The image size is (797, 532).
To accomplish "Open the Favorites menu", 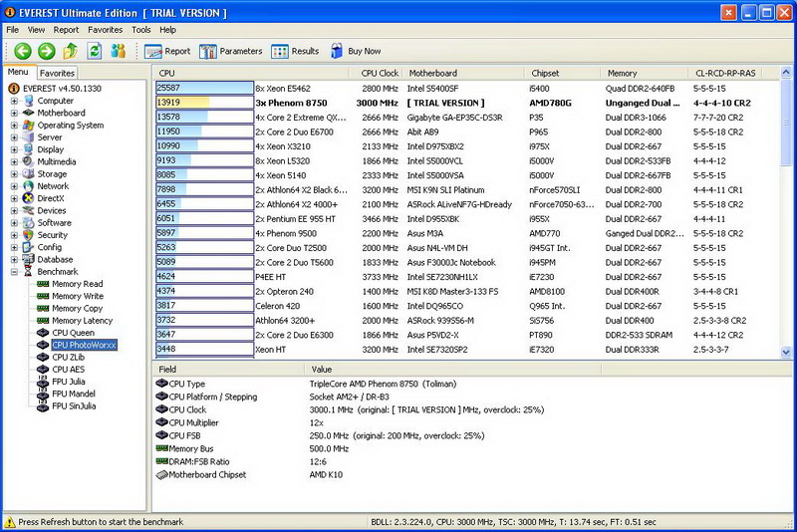I will click(106, 30).
